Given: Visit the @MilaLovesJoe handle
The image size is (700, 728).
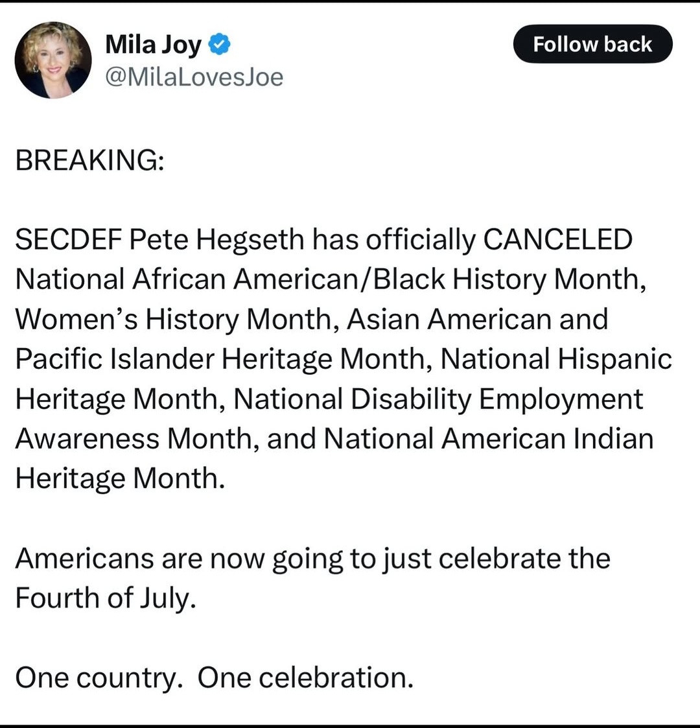Looking at the screenshot, I should tap(194, 77).
